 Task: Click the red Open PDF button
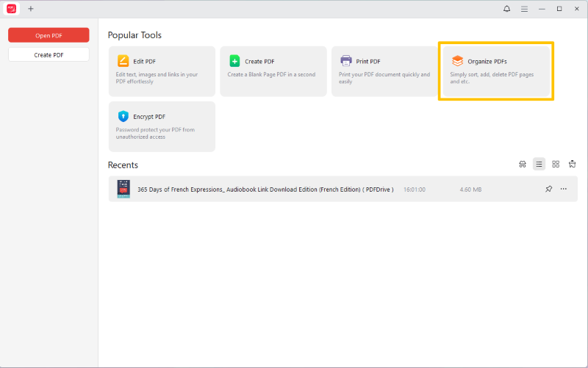tap(49, 35)
